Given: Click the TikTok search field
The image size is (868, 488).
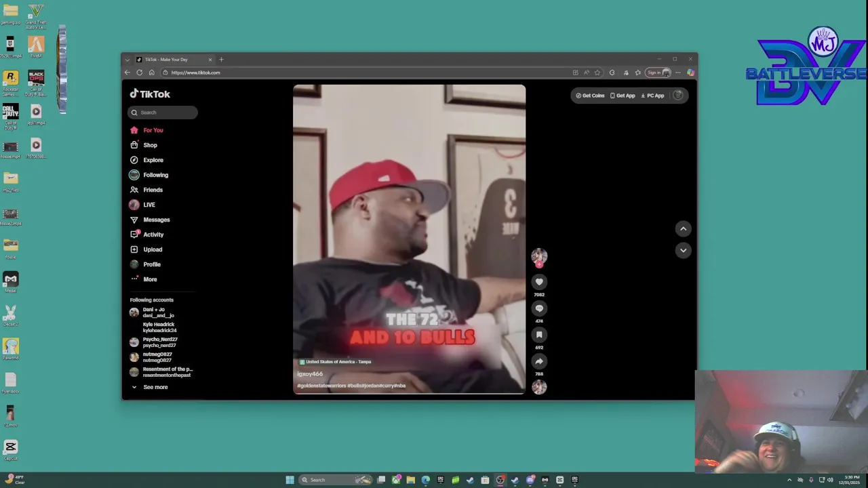Looking at the screenshot, I should (163, 113).
